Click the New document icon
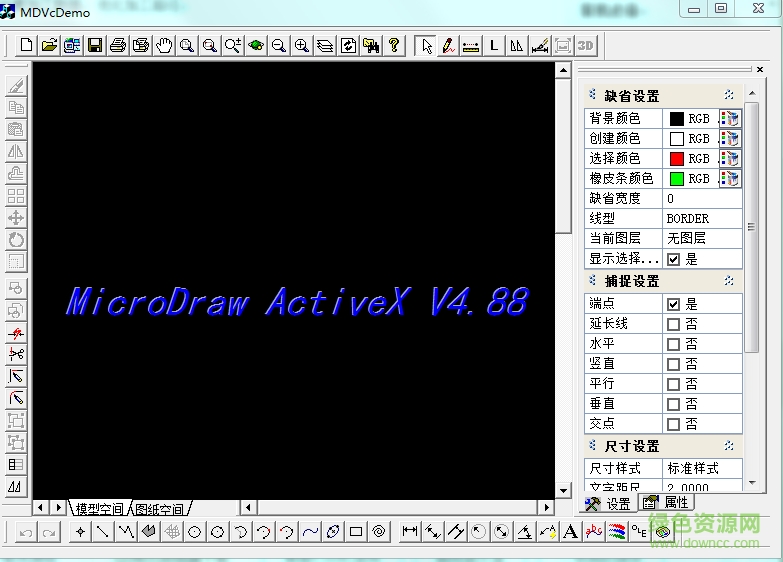 click(26, 45)
